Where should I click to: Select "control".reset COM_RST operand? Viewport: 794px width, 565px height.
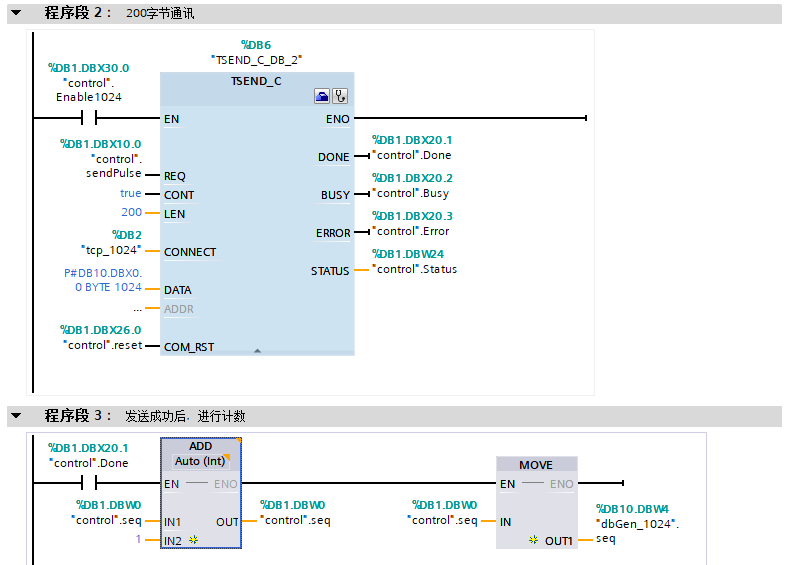[x=103, y=345]
